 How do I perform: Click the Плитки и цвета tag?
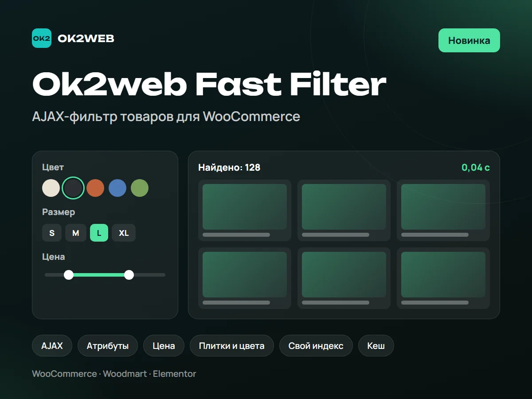[232, 346]
